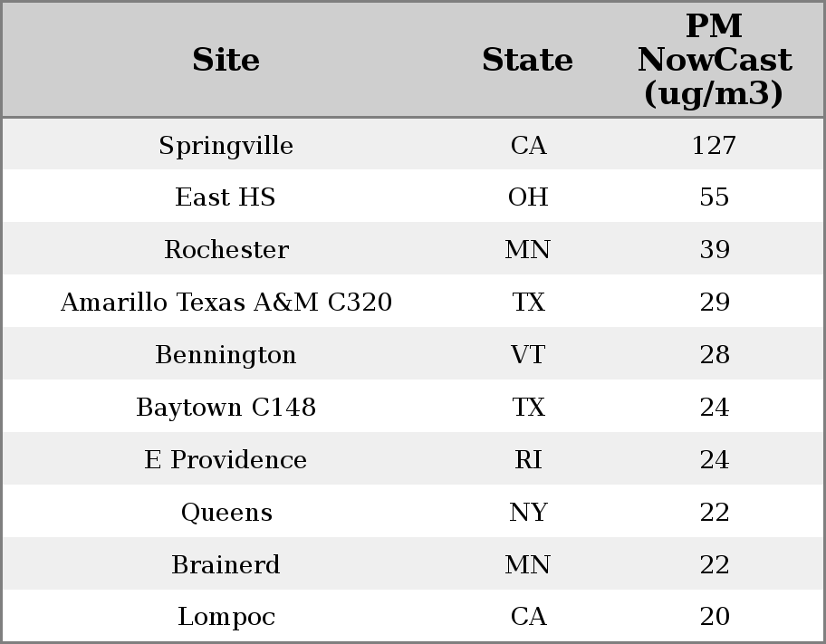
Task: Click the Bennington site name
Action: click(226, 355)
